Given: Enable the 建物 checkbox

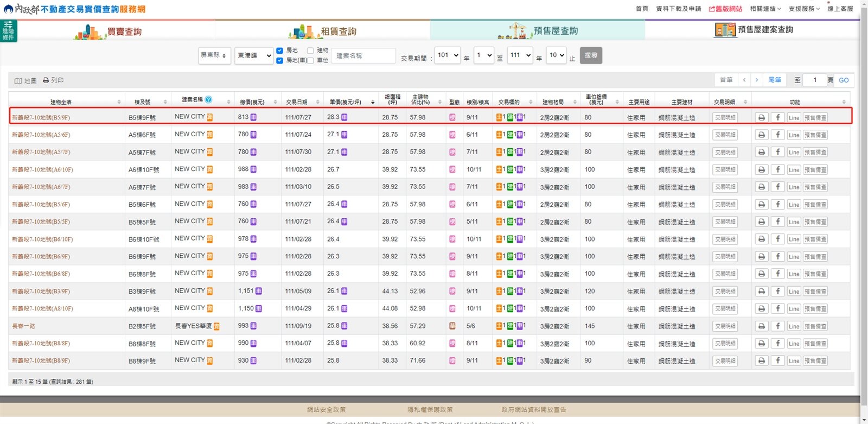Looking at the screenshot, I should pyautogui.click(x=310, y=50).
